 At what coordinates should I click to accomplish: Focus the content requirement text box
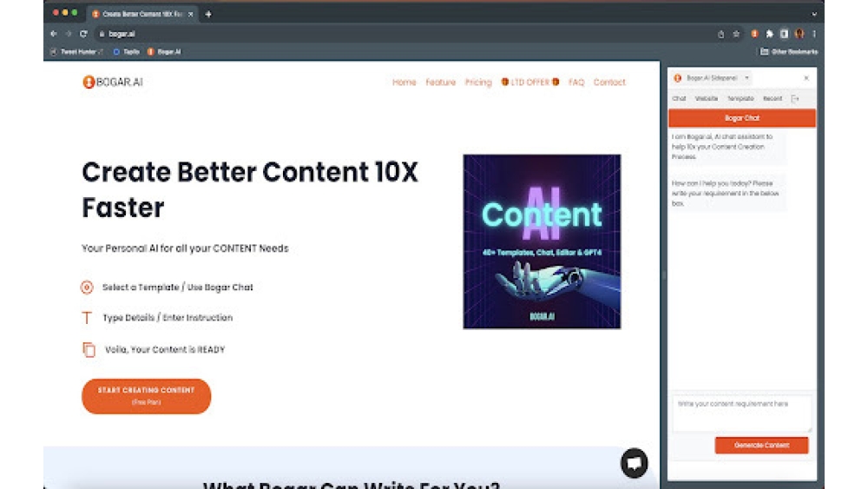tap(742, 413)
